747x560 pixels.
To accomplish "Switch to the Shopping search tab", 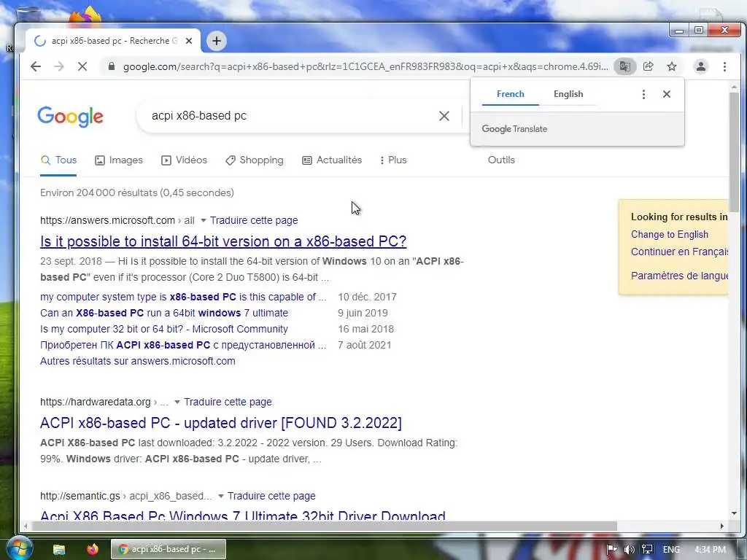I will coord(255,160).
